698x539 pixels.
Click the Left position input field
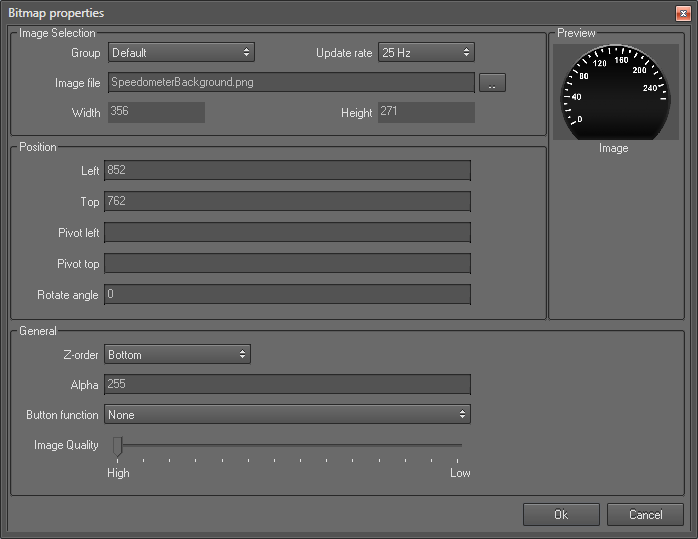click(x=287, y=171)
